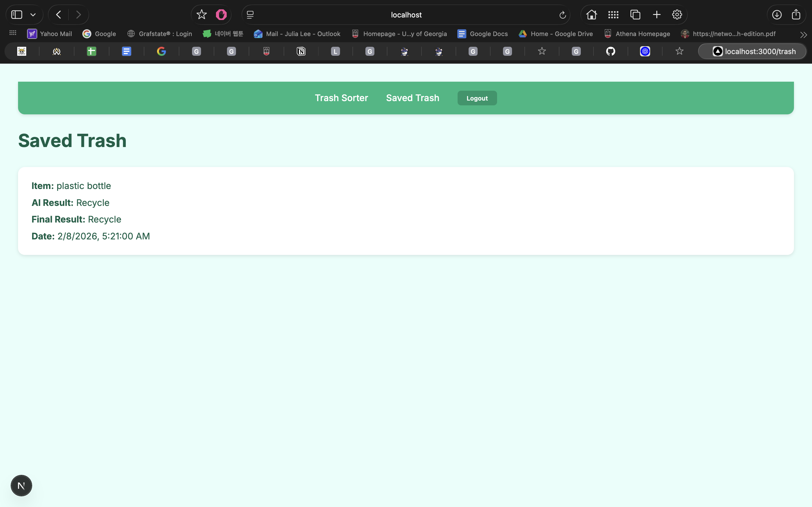Toggle the sidebar panel button
The image size is (812, 507).
(x=17, y=15)
